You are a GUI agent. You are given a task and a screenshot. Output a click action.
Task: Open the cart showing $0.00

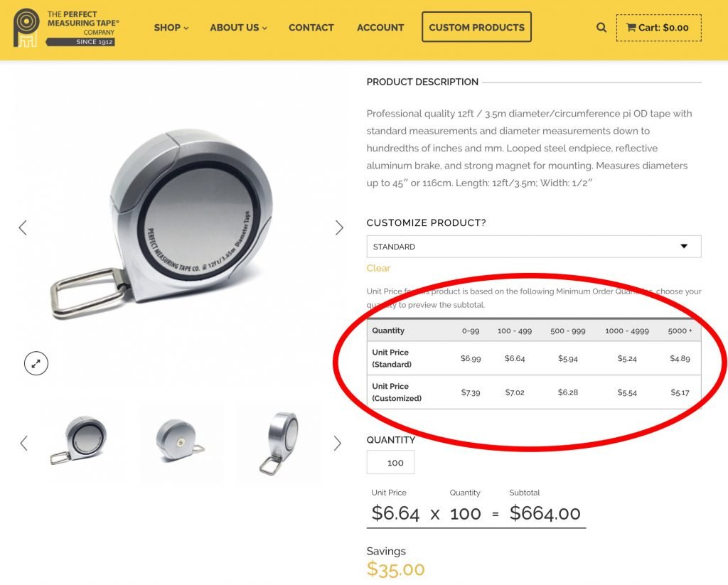point(658,28)
